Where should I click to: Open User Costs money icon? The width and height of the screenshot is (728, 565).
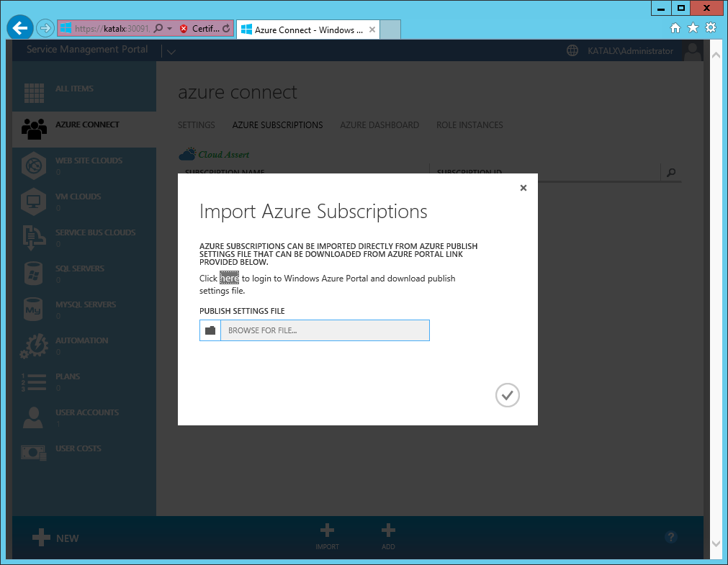pos(34,453)
